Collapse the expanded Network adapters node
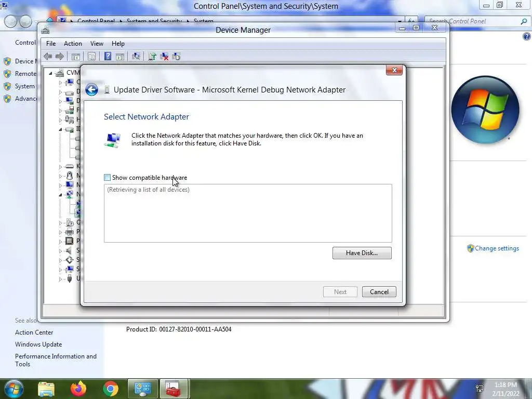The image size is (532, 399). tap(60, 195)
